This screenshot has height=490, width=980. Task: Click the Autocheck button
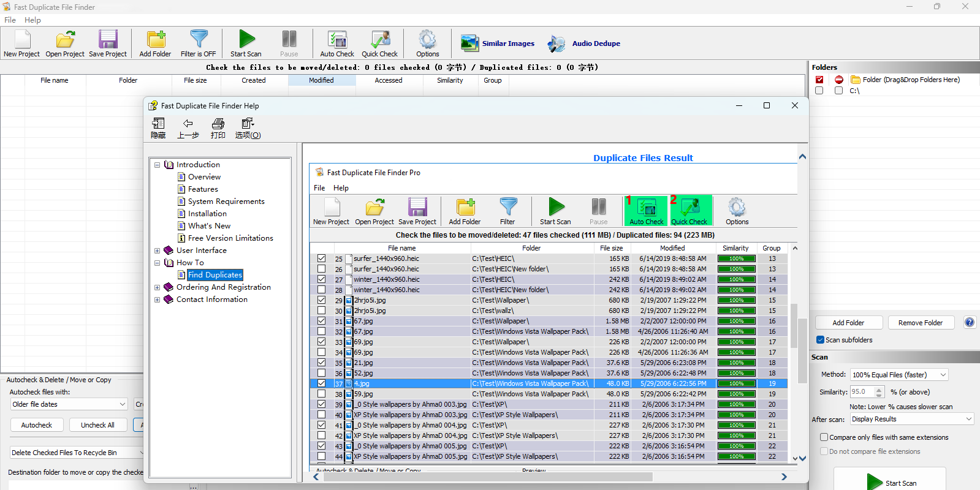(x=37, y=425)
